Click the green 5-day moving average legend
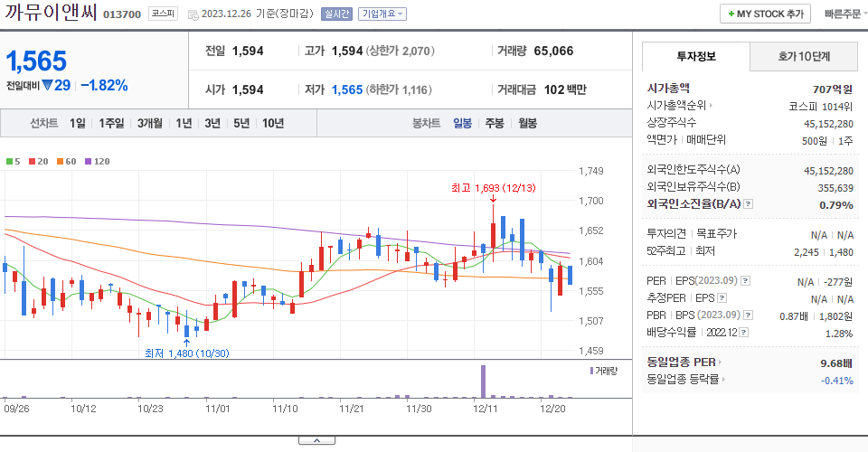This screenshot has height=452, width=868. 13,161
